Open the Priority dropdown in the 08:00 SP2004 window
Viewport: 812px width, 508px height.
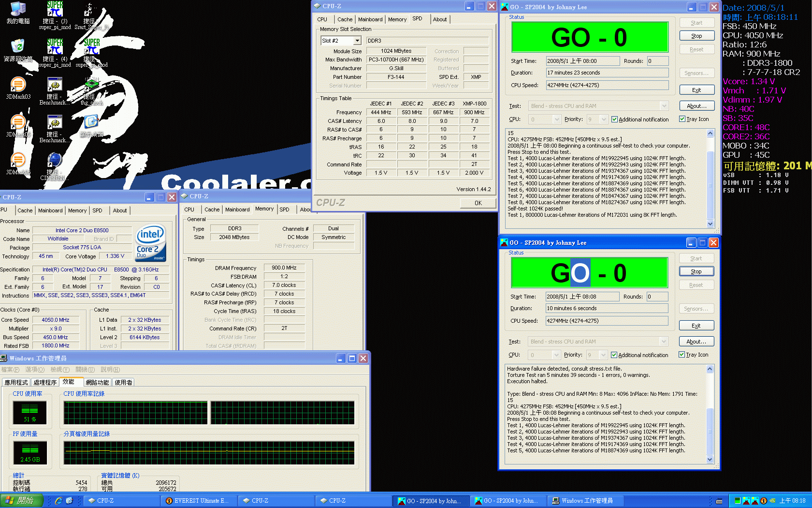coord(604,120)
